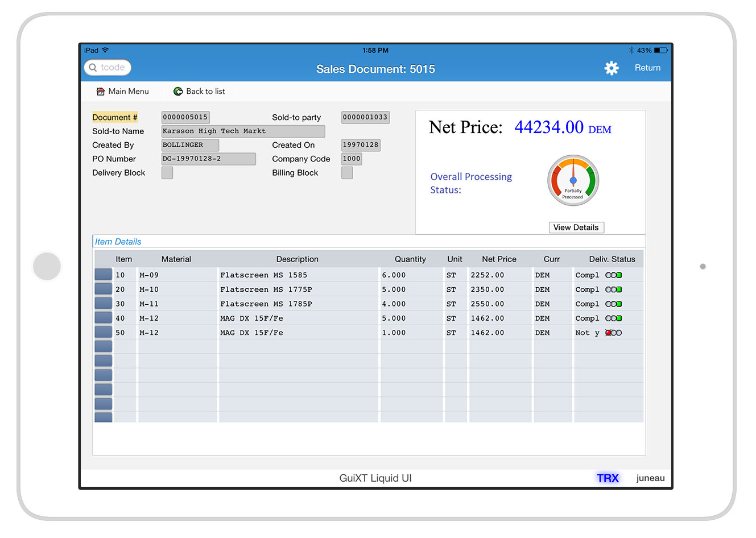Open the settings gear icon
Viewport: 756px width, 538px height.
pos(611,68)
